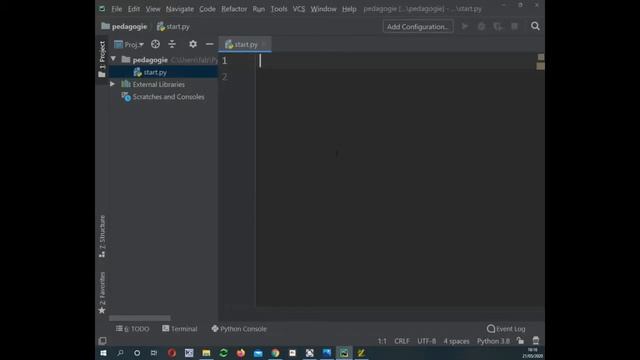Open the View menu
Image resolution: width=640 pixels, height=360 pixels.
coord(153,9)
